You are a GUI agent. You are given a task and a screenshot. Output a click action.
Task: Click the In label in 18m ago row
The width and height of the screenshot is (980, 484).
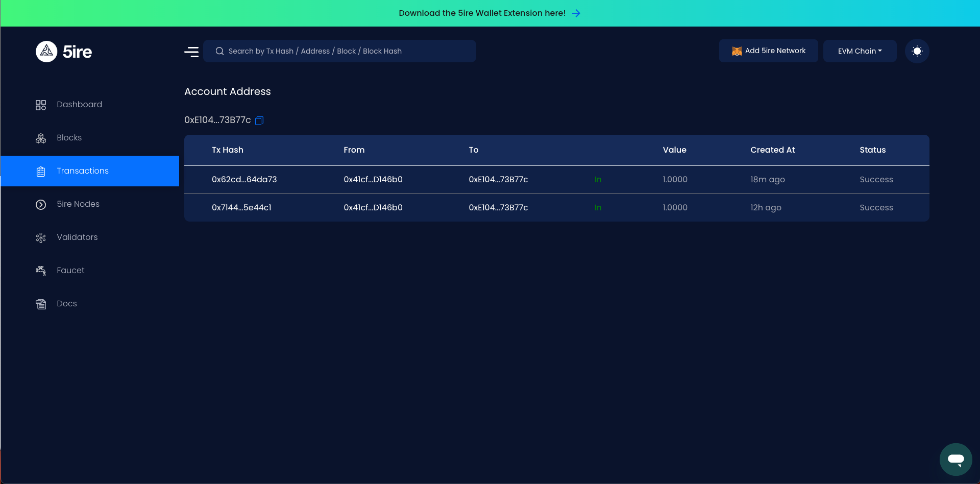pyautogui.click(x=598, y=180)
